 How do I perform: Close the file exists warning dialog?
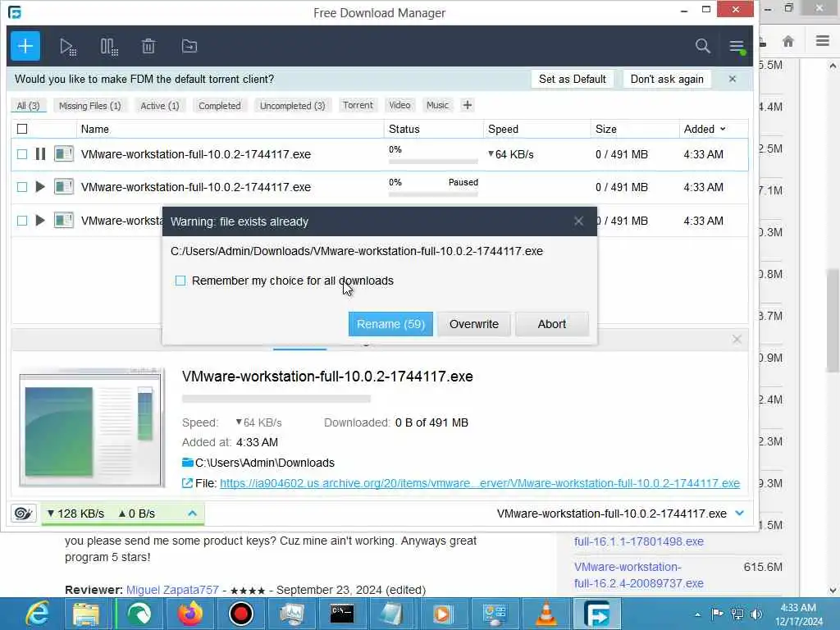coord(578,221)
